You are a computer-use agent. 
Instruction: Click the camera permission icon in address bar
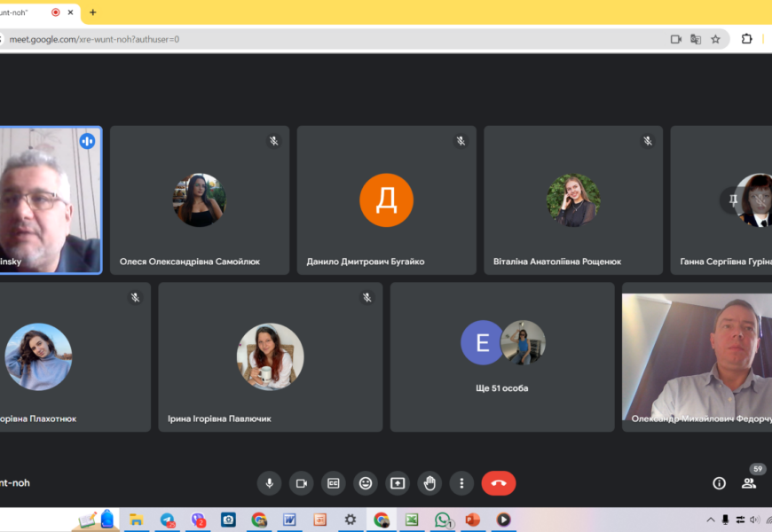pyautogui.click(x=675, y=39)
